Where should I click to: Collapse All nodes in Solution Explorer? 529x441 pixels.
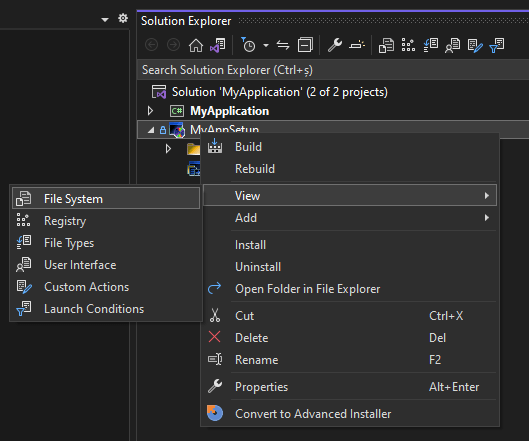(305, 45)
